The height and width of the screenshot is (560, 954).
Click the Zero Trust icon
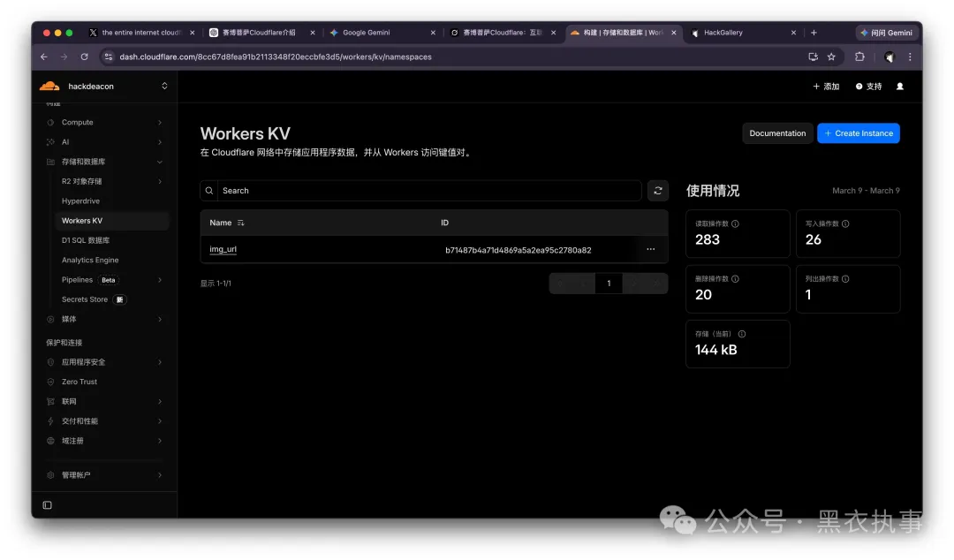point(50,382)
